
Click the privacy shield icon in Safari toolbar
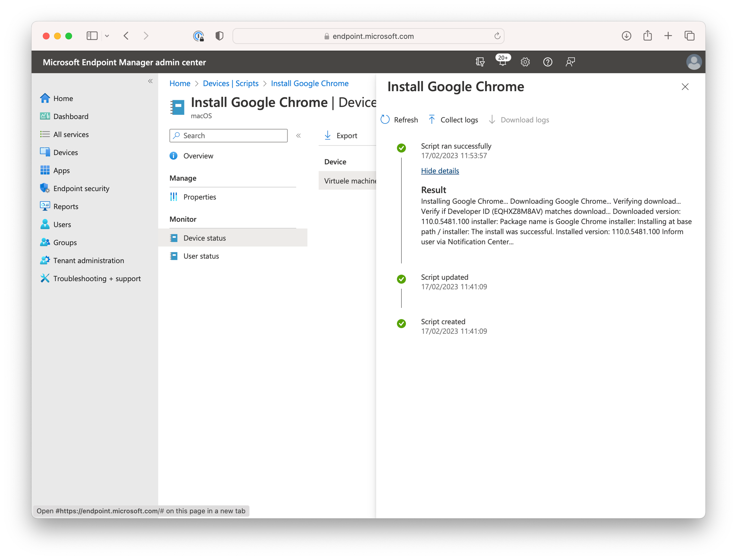pyautogui.click(x=219, y=36)
